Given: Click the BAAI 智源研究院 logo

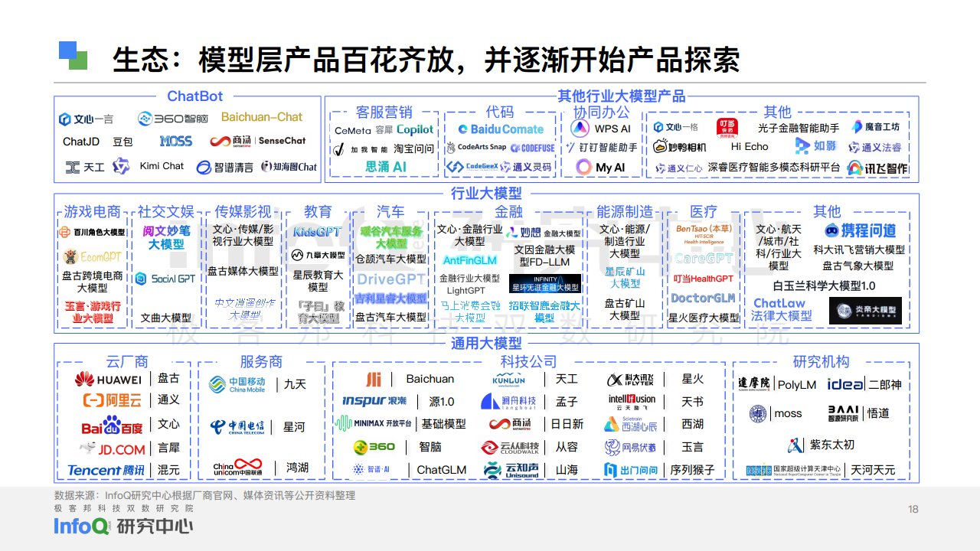Looking at the screenshot, I should 844,414.
